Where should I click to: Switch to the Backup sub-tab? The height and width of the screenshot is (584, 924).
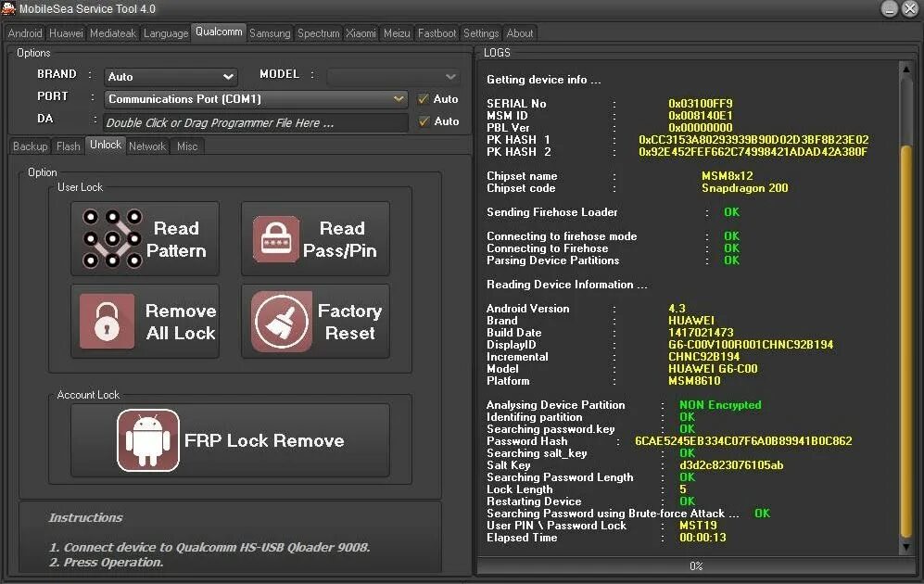point(30,146)
